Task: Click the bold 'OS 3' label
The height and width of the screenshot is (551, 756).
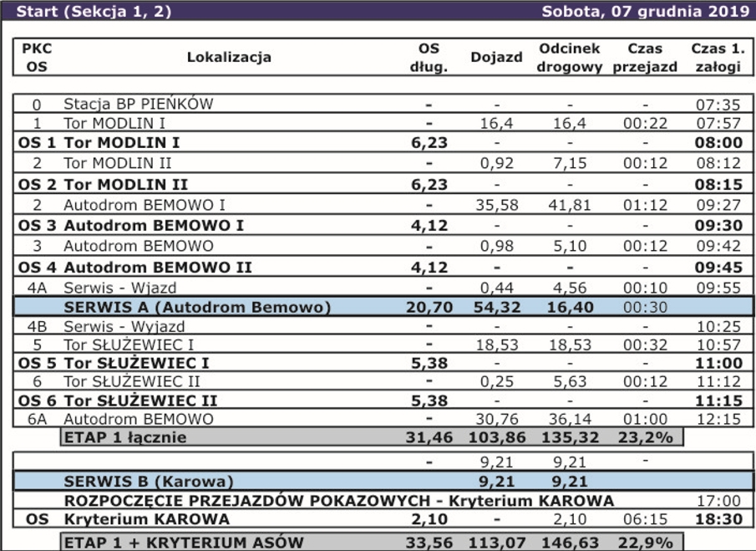Action: tap(37, 225)
